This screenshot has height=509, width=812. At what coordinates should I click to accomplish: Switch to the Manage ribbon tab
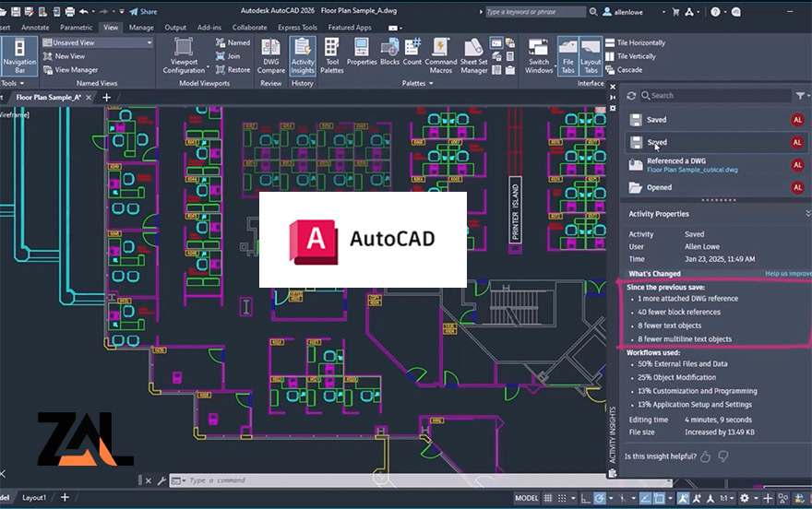[x=141, y=28]
